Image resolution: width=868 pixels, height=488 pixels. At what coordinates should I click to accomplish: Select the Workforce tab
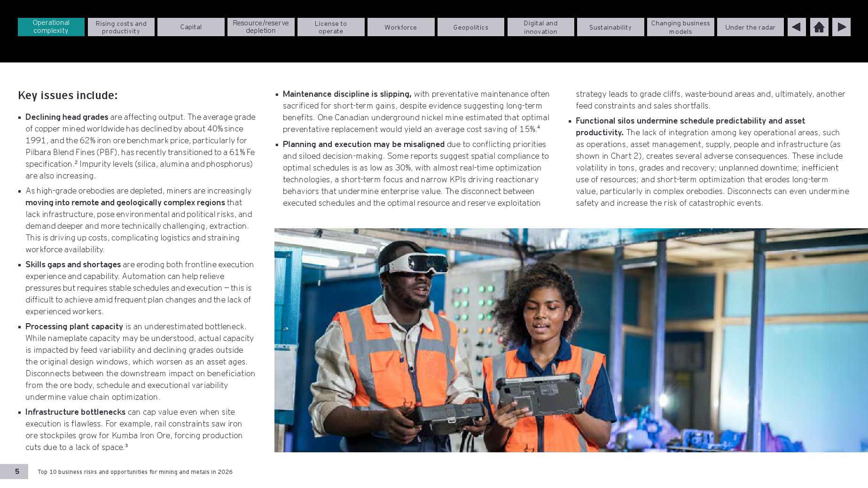(x=401, y=27)
